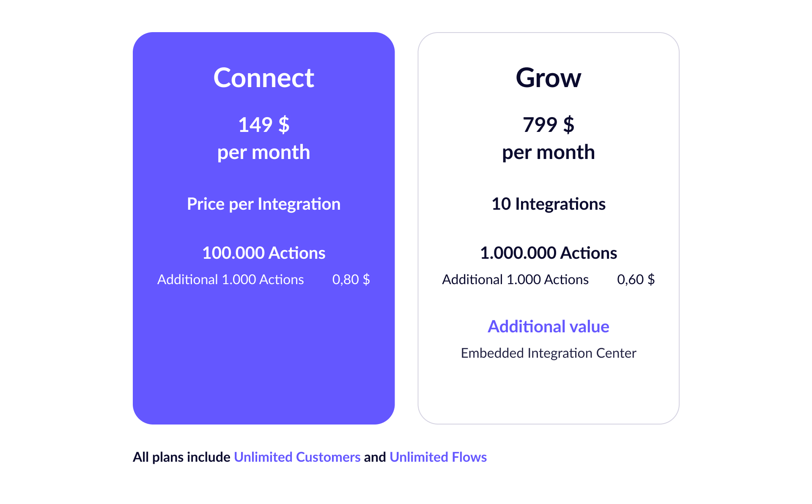
Task: Click the 100.000 Actions label
Action: pyautogui.click(x=263, y=253)
